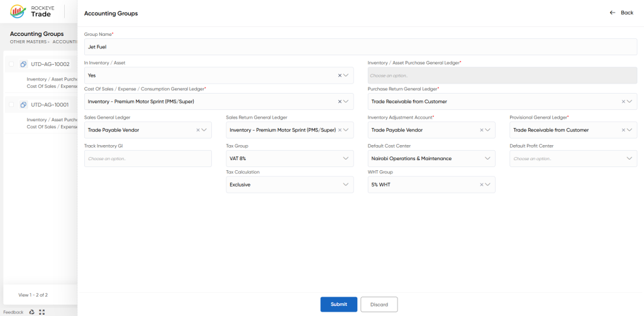644x316 pixels.
Task: Open the Cost Of Sales ledger dropdown arrow
Action: [346, 101]
